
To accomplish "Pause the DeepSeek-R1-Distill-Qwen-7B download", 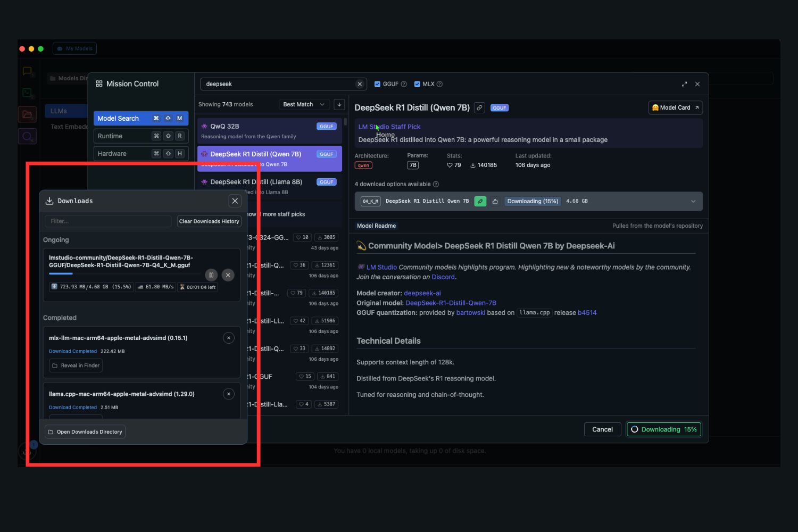I will pyautogui.click(x=211, y=275).
